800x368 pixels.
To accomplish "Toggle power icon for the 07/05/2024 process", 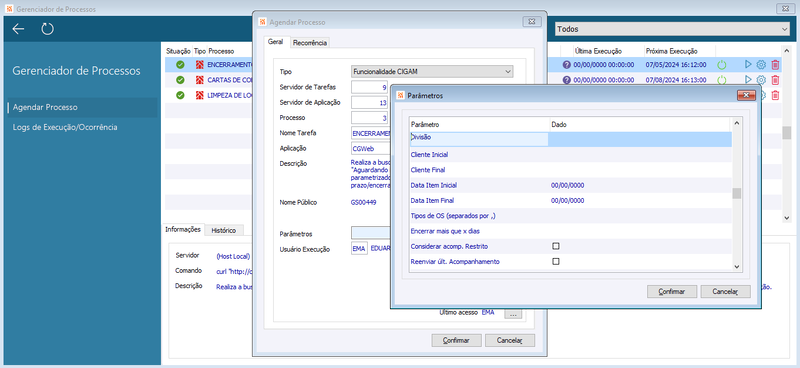I will [x=721, y=65].
